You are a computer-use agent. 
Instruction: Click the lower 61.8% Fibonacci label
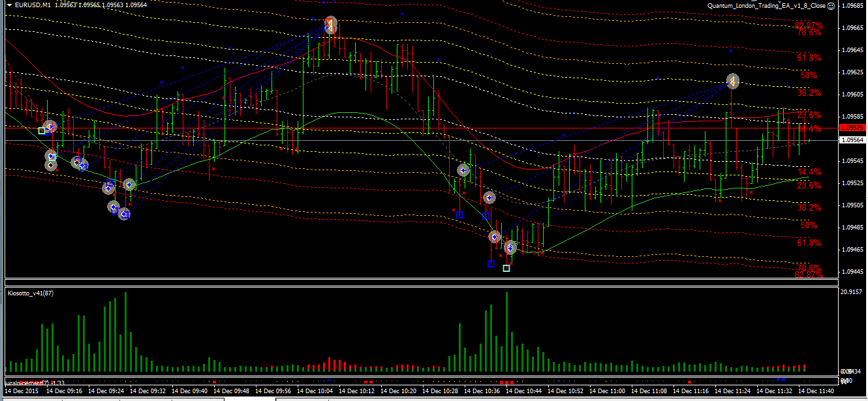click(x=809, y=243)
